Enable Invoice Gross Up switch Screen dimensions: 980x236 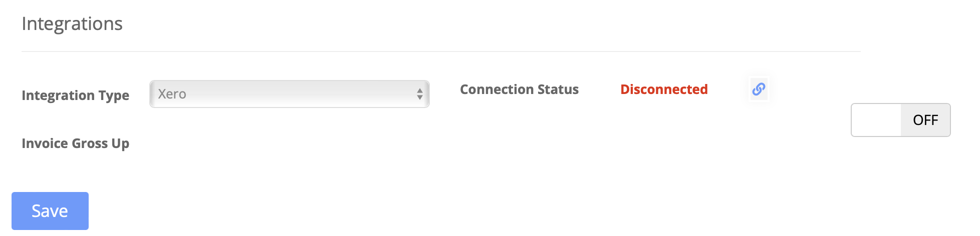[900, 120]
